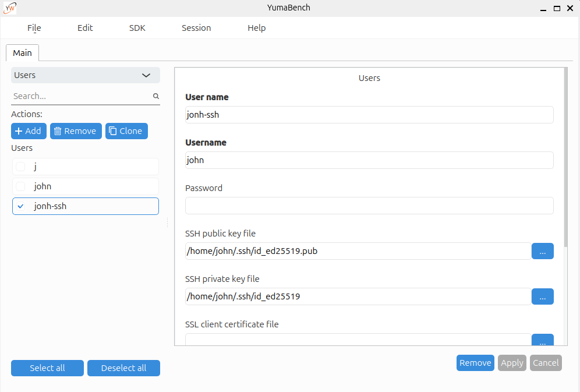Clone the selected user

126,131
